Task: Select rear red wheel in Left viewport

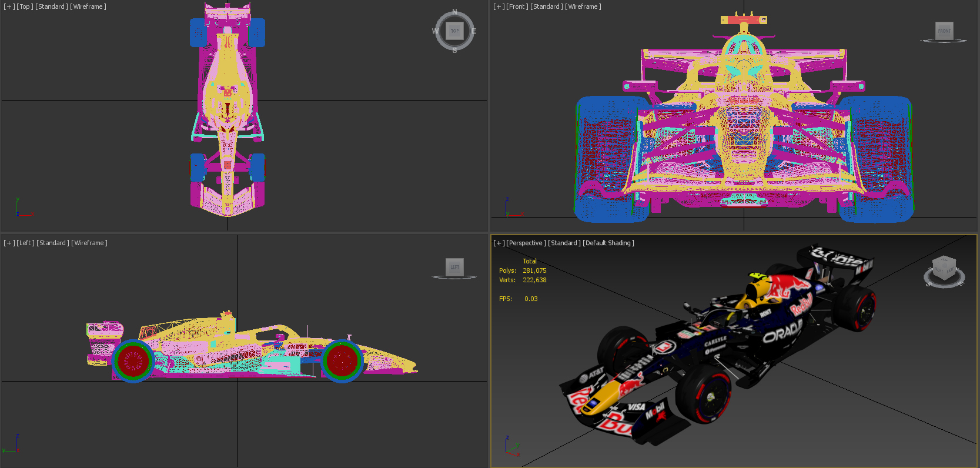Action: tap(133, 360)
